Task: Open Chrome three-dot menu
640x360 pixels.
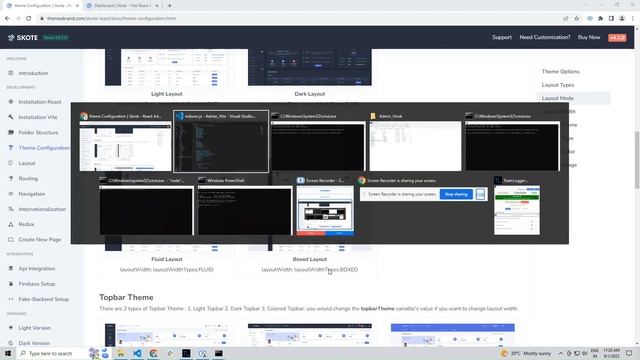Action: tap(633, 18)
